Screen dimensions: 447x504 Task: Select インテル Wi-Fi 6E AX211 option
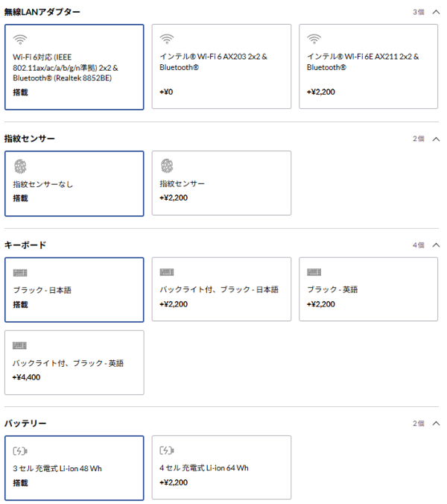pos(368,66)
